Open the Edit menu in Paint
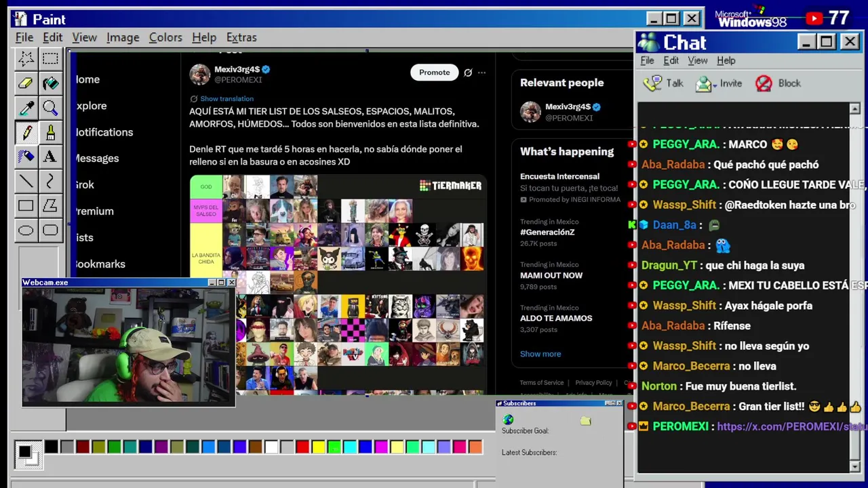868x488 pixels. click(52, 37)
